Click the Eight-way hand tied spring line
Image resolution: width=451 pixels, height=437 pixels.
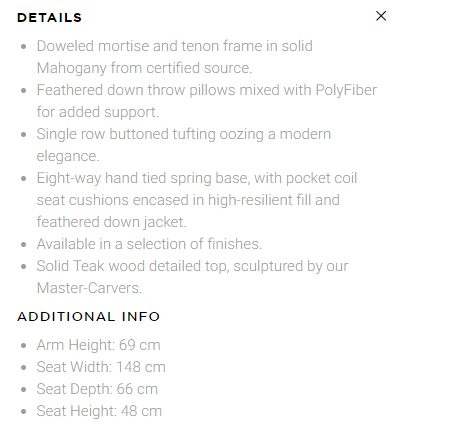coord(197,178)
